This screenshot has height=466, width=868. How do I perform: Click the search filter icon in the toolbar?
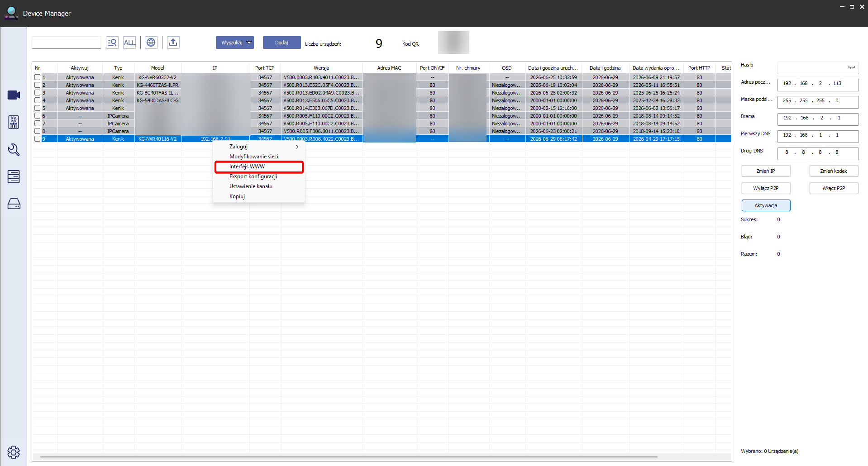pos(112,43)
